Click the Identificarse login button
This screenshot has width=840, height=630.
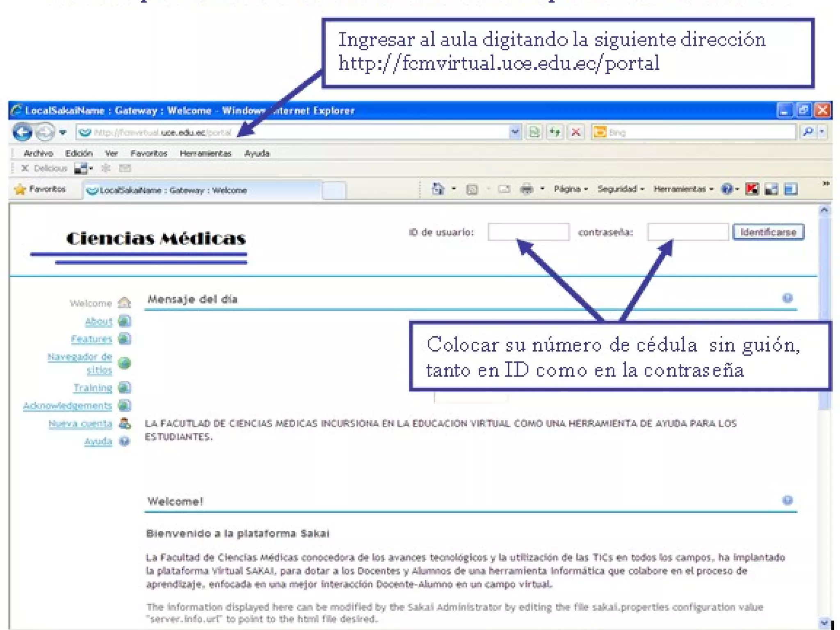coord(768,232)
